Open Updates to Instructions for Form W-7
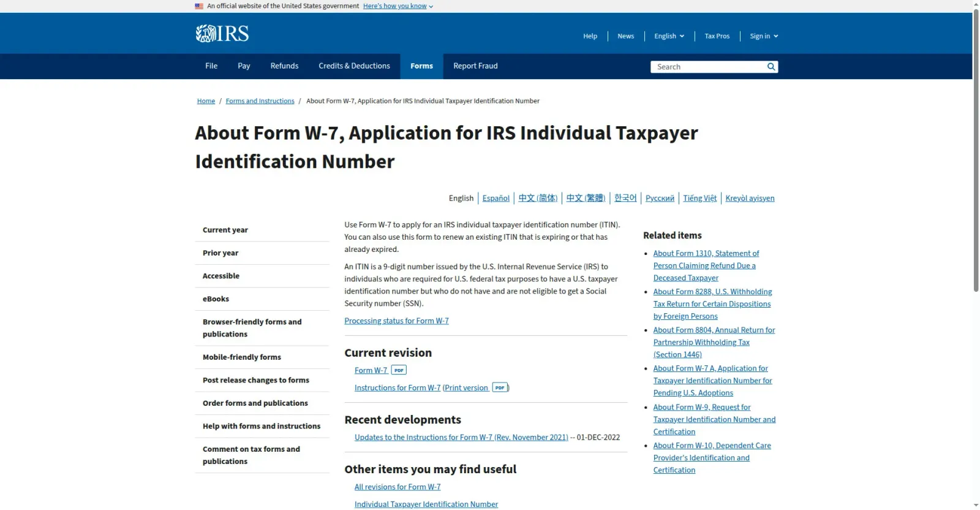The height and width of the screenshot is (510, 980). (461, 437)
